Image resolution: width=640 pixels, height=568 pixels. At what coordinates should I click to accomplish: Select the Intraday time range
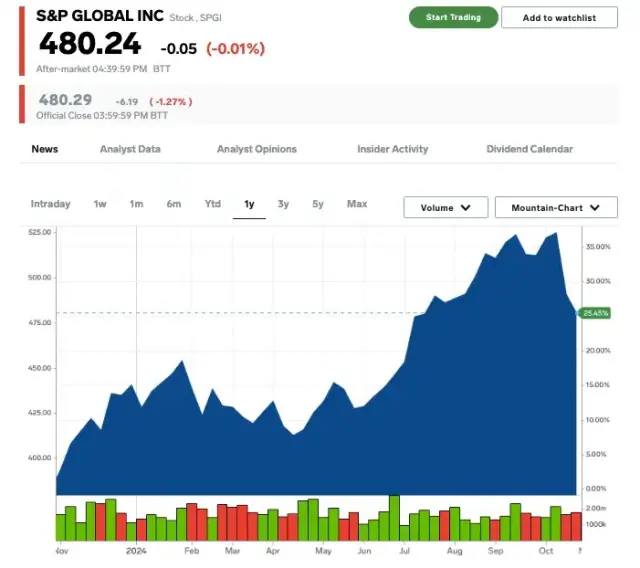point(51,204)
